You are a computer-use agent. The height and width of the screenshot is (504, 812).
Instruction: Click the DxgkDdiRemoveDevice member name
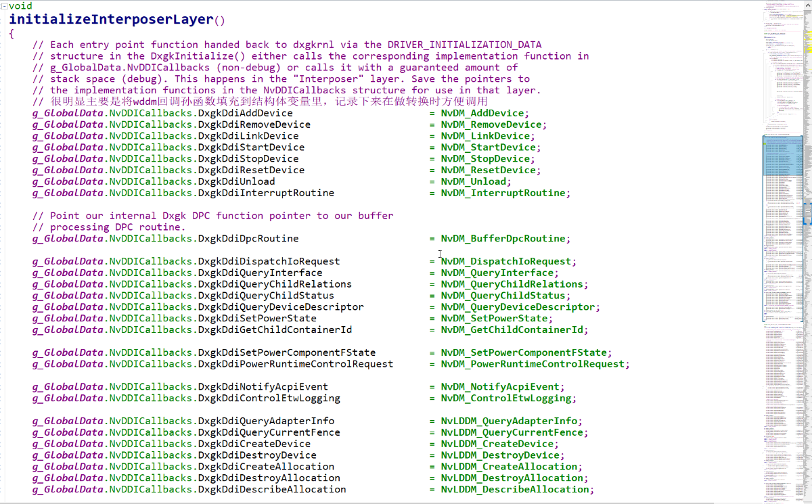(254, 124)
